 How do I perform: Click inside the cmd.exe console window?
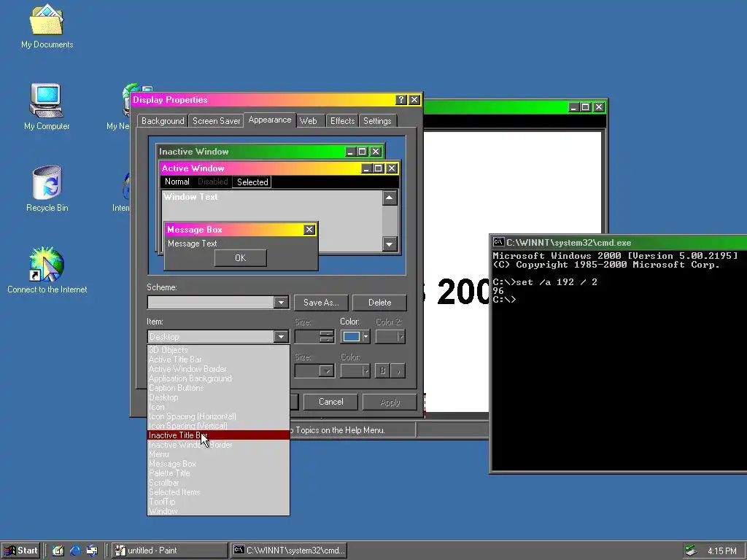(619, 359)
